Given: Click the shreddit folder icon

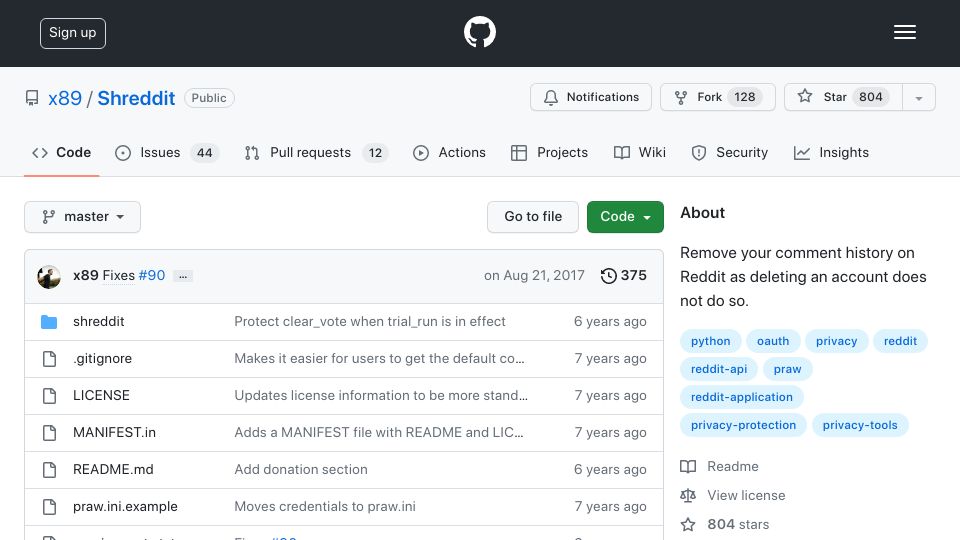Looking at the screenshot, I should 49,321.
